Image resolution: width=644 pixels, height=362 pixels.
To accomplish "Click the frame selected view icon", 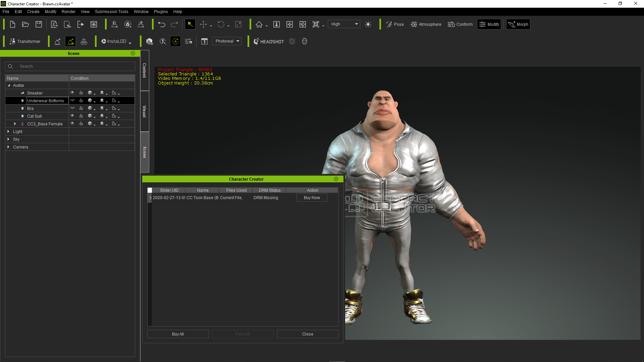I will 316,24.
